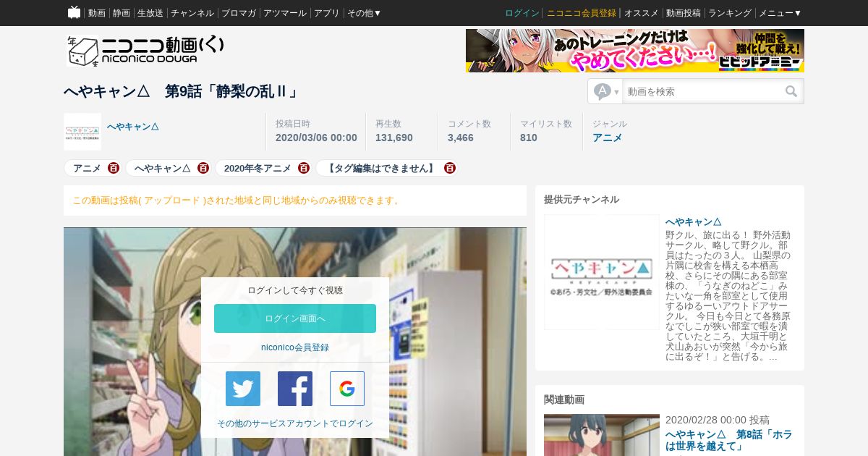Click コメント数 value 3,466
Screen dimensions: 868x456
click(x=461, y=138)
